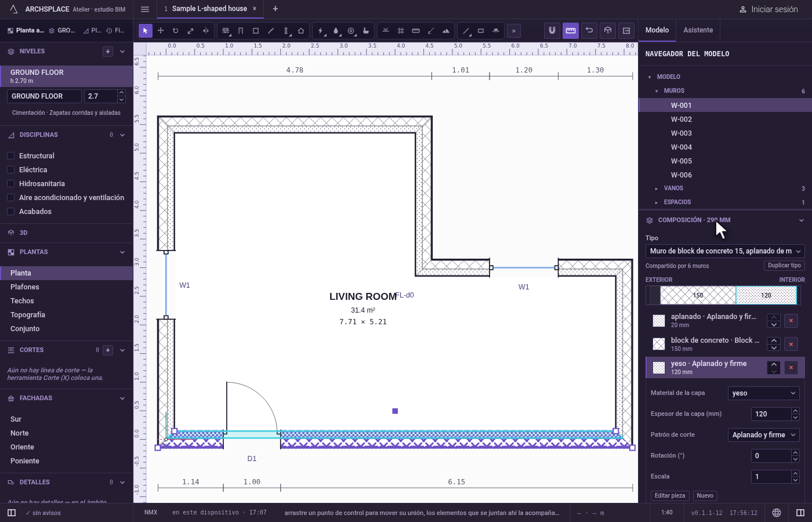Open the wall Tipo dropdown
The height and width of the screenshot is (522, 812).
(x=725, y=251)
